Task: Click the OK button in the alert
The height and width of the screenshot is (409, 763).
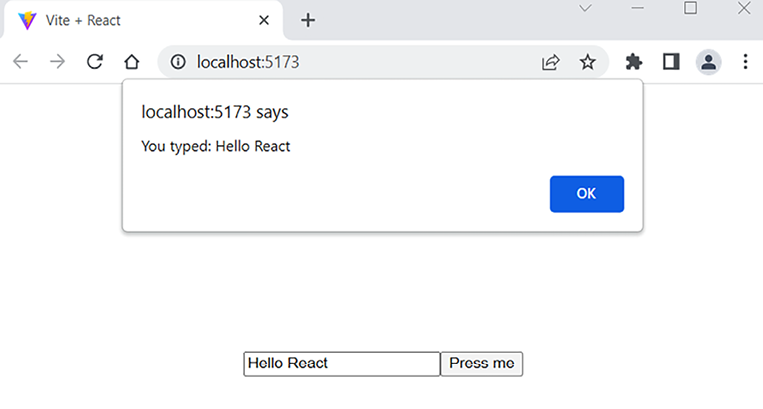Action: tap(586, 194)
